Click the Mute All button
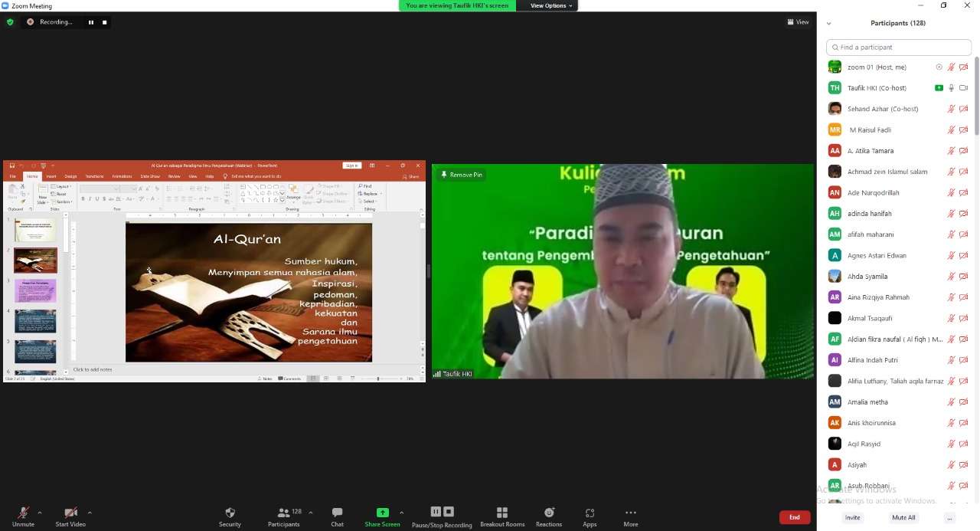Image resolution: width=980 pixels, height=531 pixels. (x=903, y=517)
